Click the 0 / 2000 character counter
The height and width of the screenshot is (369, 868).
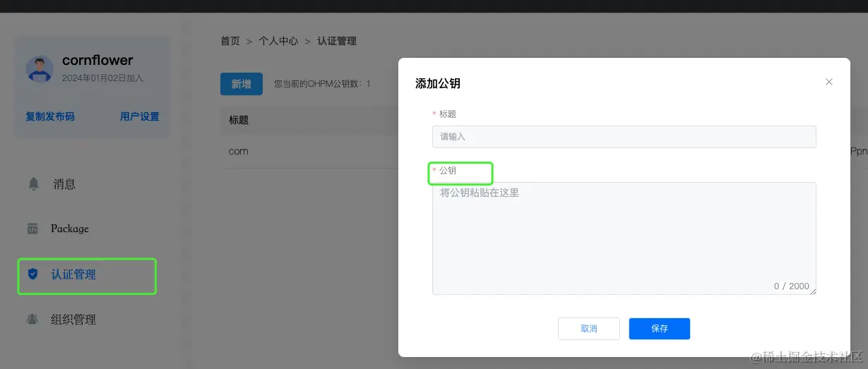[792, 286]
